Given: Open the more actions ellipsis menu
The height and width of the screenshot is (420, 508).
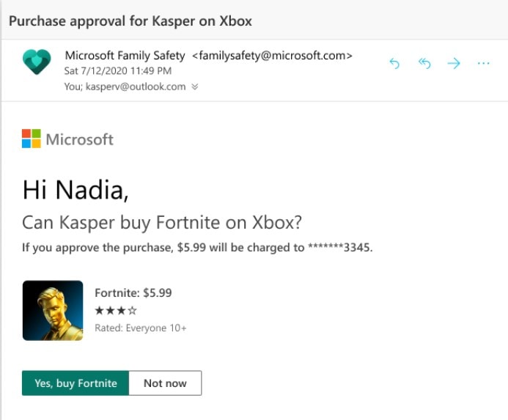Looking at the screenshot, I should click(x=483, y=63).
